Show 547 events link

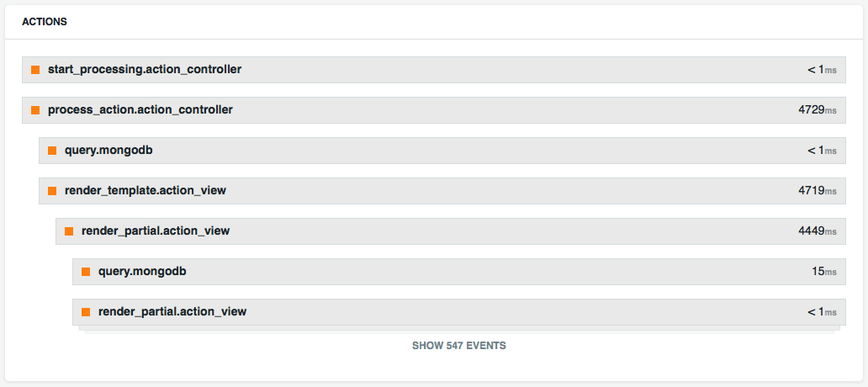click(x=459, y=346)
